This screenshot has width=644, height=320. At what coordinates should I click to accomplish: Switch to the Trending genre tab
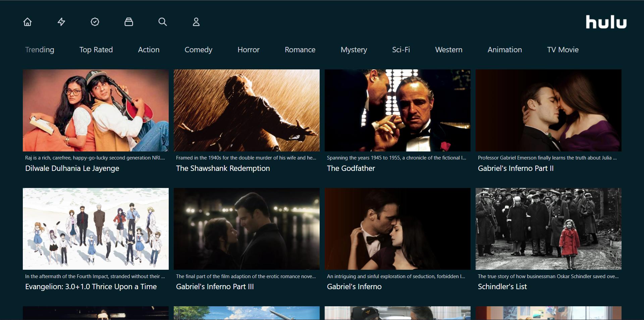[40, 50]
